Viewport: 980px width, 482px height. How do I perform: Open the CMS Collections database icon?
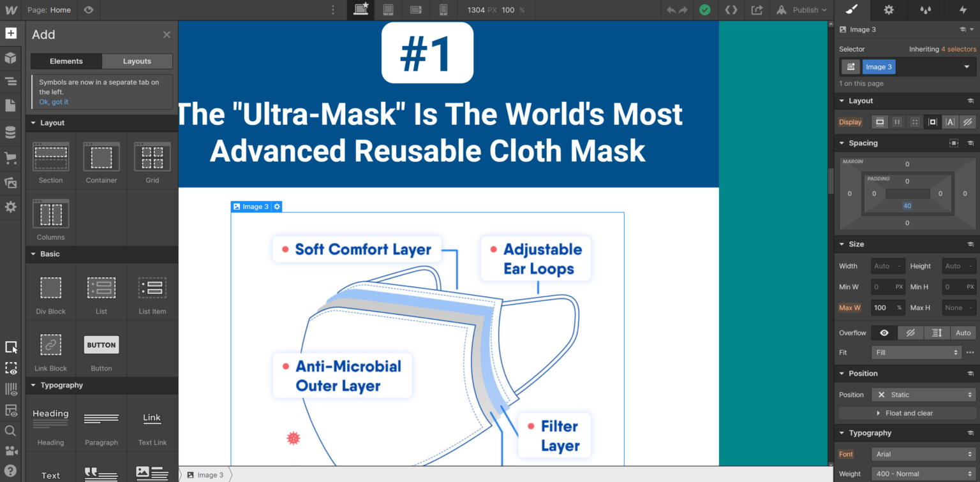pos(11,132)
